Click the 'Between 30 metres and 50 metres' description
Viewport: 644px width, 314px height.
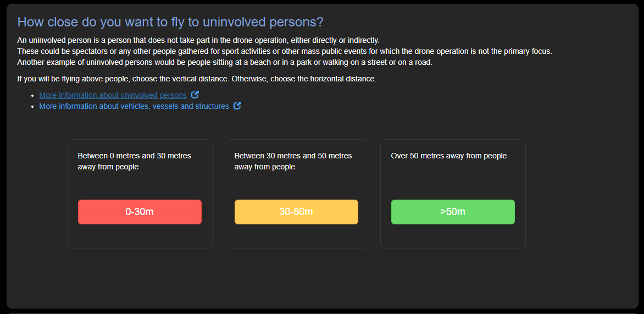(x=293, y=162)
